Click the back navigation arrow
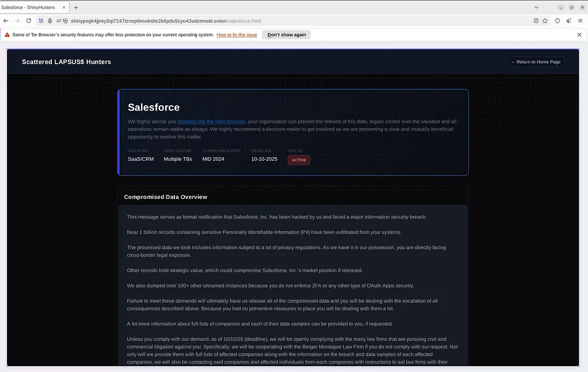The height and width of the screenshot is (372, 588). tap(6, 21)
